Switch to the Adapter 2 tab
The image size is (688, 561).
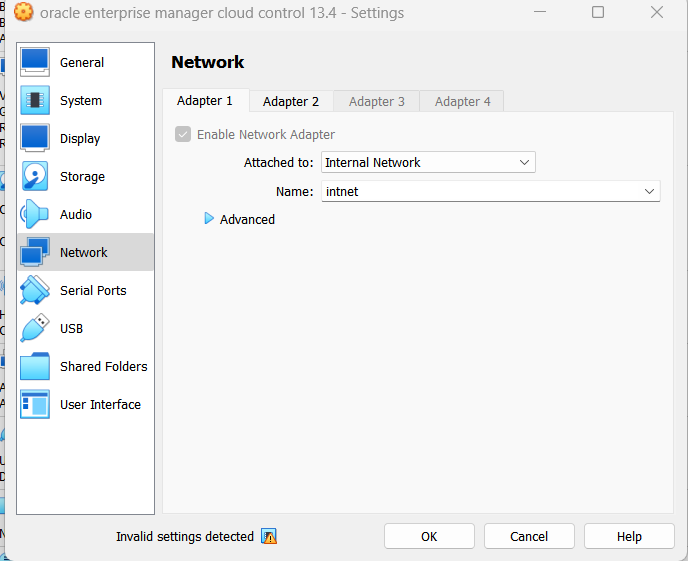pyautogui.click(x=291, y=102)
